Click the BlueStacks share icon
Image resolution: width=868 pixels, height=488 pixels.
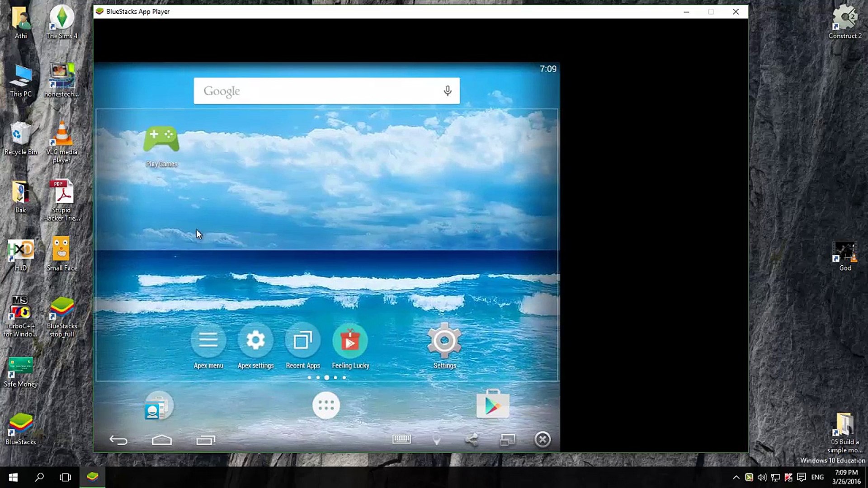pyautogui.click(x=472, y=439)
